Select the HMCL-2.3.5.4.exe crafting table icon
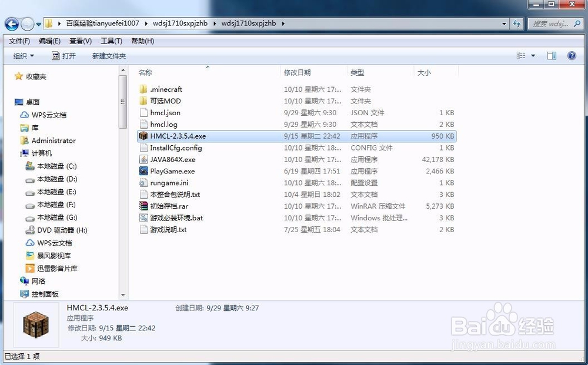Screen dimensions: 588x365 143,136
